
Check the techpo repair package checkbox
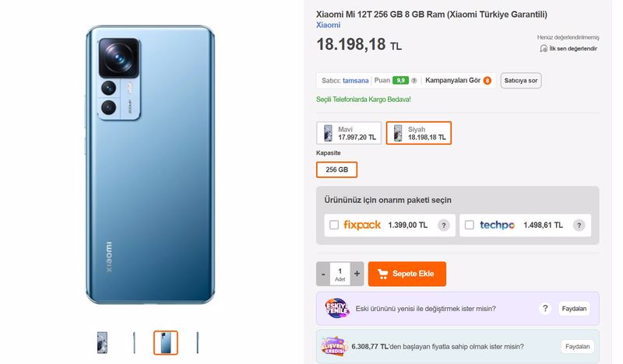(x=470, y=225)
